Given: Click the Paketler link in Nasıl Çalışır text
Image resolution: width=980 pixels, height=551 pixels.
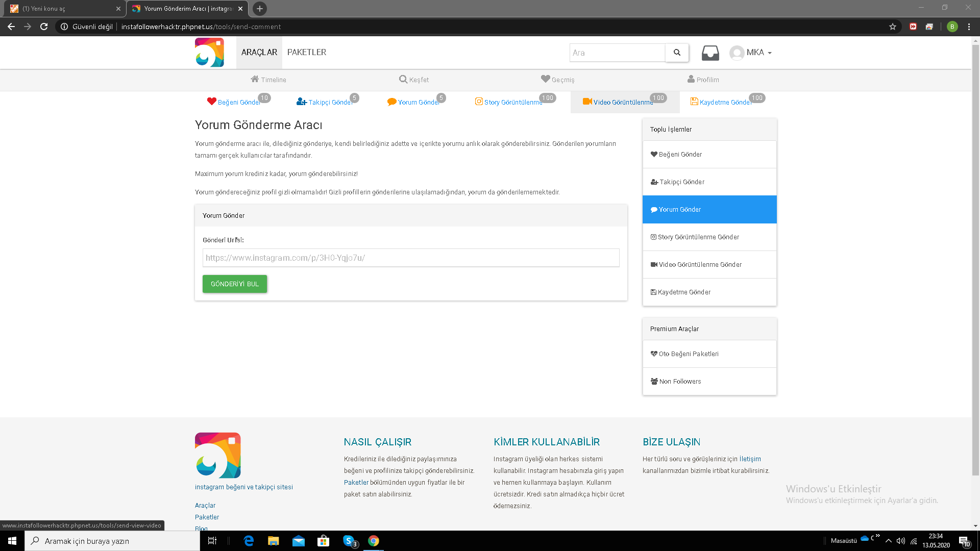Looking at the screenshot, I should (356, 483).
